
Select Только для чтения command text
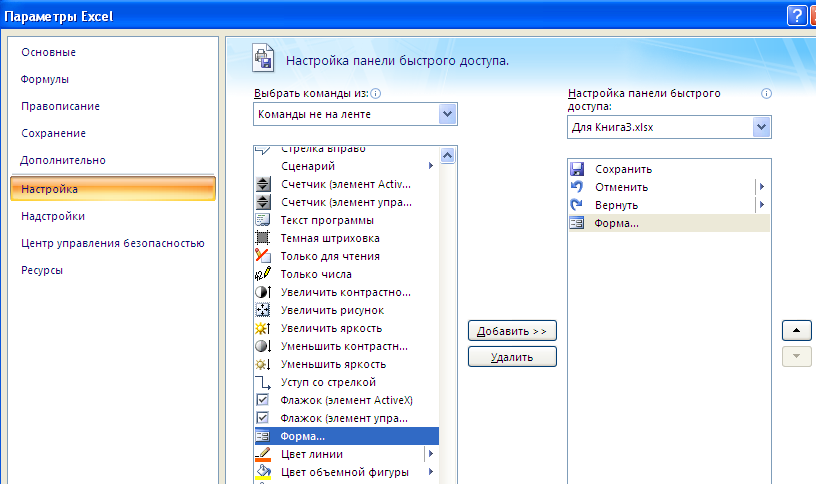click(330, 256)
